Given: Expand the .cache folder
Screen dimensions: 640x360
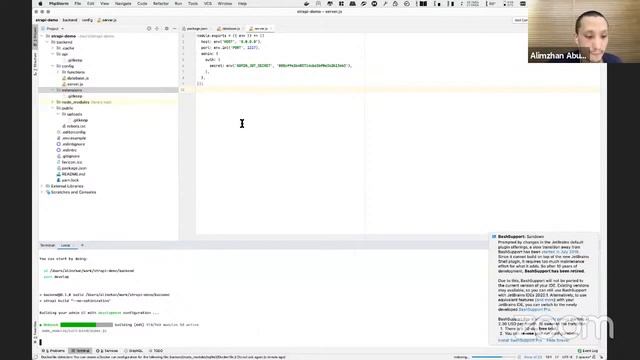Looking at the screenshot, I should click(x=53, y=48).
